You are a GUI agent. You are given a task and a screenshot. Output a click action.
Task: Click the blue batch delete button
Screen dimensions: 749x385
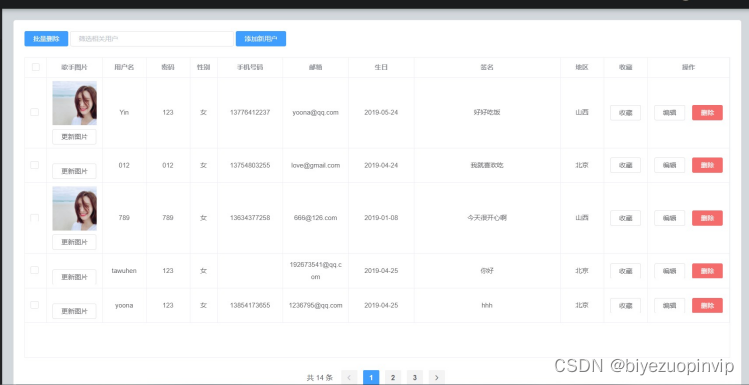pos(46,39)
